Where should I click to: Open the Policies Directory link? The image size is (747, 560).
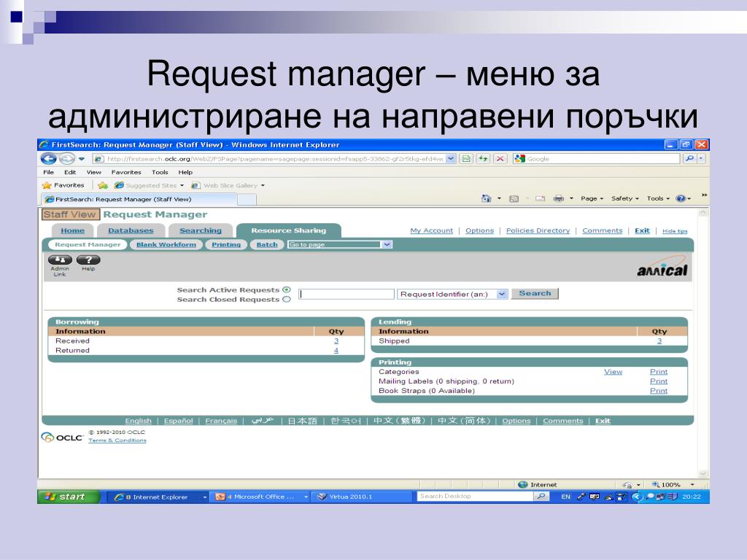[538, 230]
